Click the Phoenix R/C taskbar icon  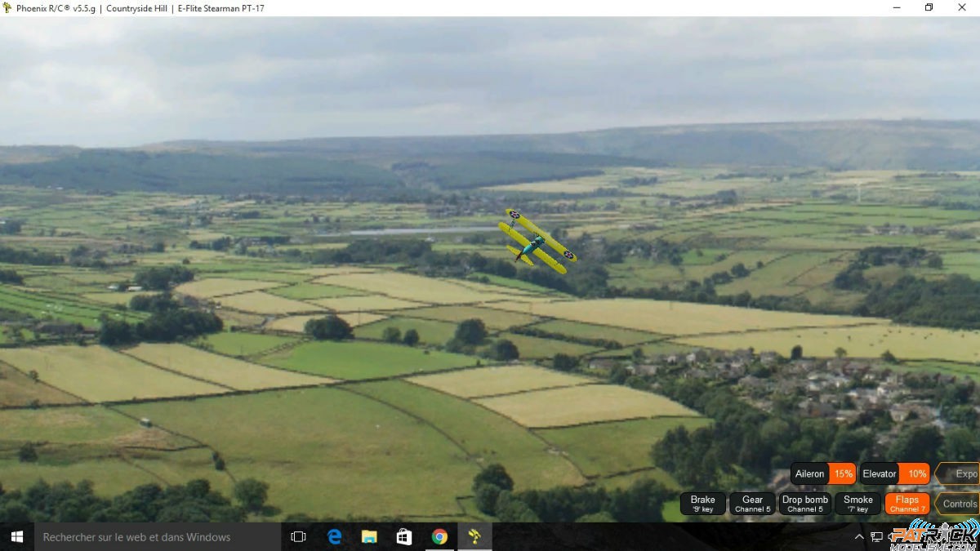(x=474, y=536)
